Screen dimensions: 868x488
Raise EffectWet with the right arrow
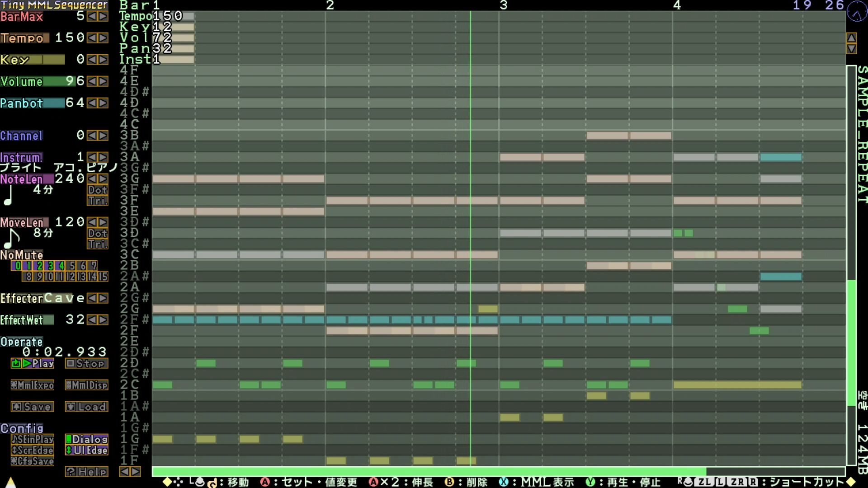point(103,320)
